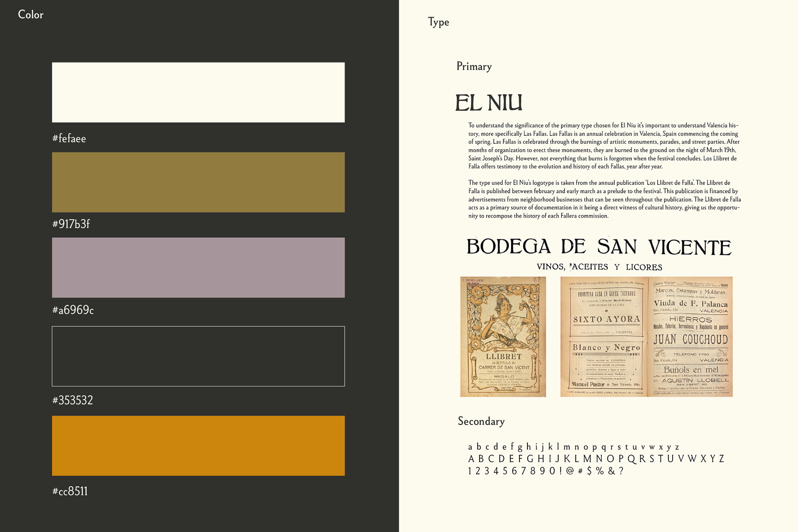Select the orange #cc8511 color swatch

click(x=198, y=446)
